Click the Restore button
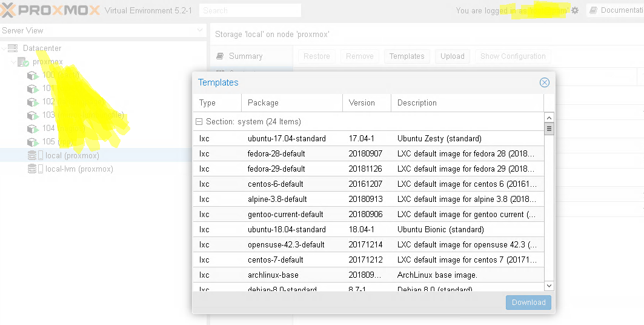 pyautogui.click(x=317, y=56)
